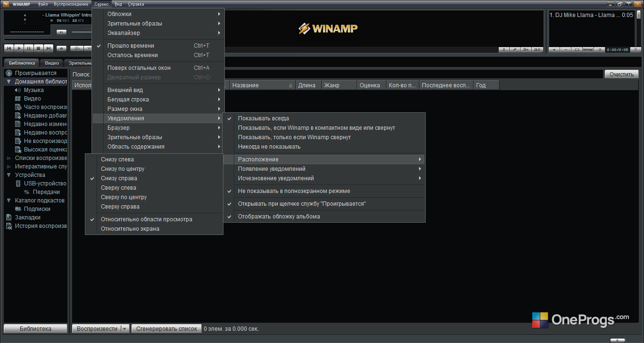Collapse the Каталог подкастов tree node
The image size is (644, 343).
(8, 201)
